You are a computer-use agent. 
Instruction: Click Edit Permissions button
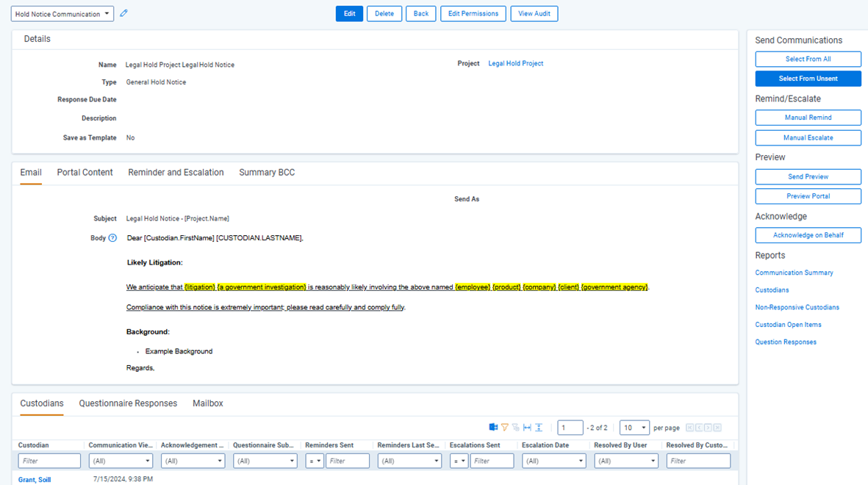[473, 14]
